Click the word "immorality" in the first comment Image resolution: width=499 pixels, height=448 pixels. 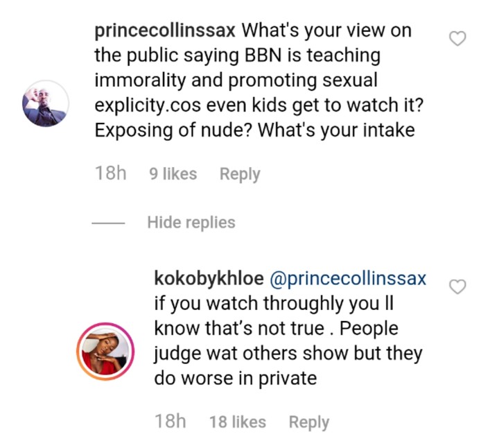(x=147, y=80)
